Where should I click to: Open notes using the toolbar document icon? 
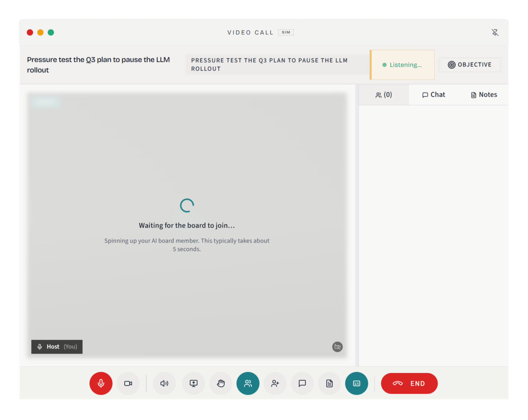[329, 383]
